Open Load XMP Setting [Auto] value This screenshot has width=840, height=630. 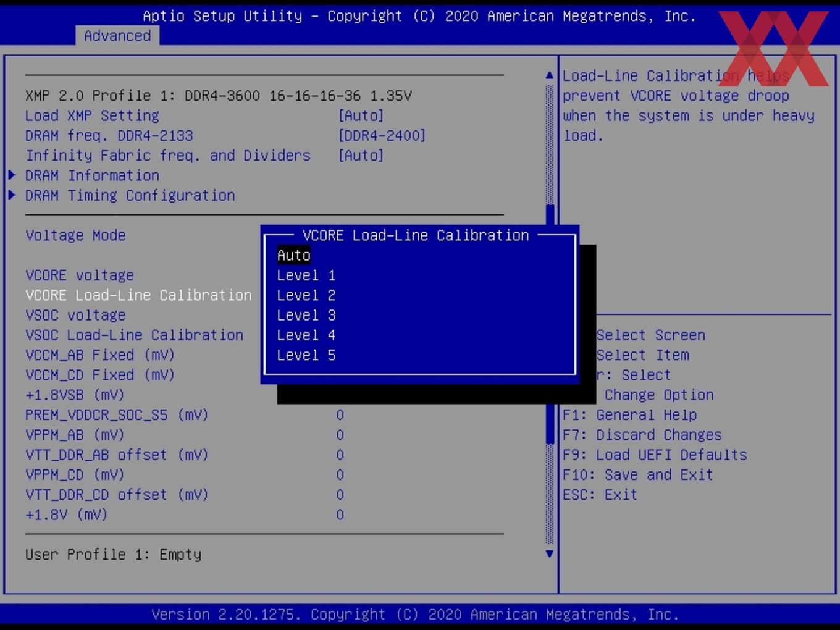coord(361,115)
